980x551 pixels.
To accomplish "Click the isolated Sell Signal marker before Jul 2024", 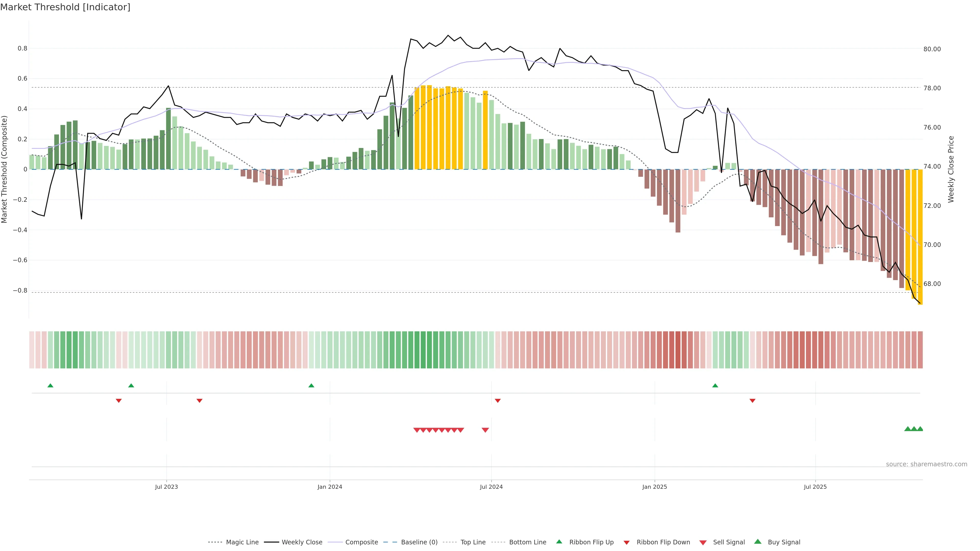I will (485, 430).
